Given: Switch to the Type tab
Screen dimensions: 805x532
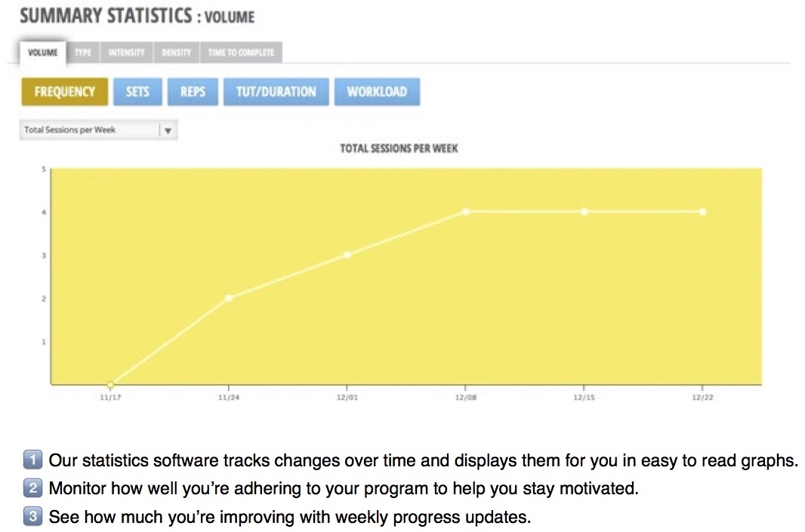Looking at the screenshot, I should point(83,52).
